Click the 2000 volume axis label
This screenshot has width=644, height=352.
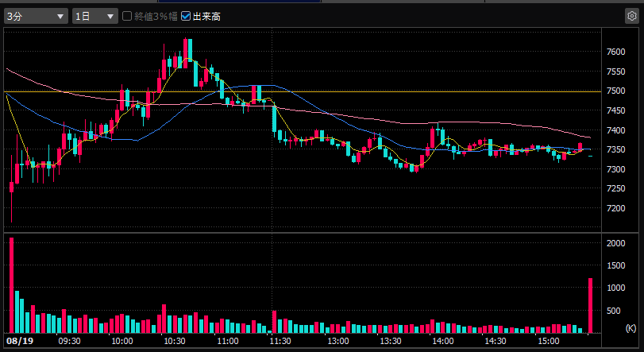tap(615, 243)
